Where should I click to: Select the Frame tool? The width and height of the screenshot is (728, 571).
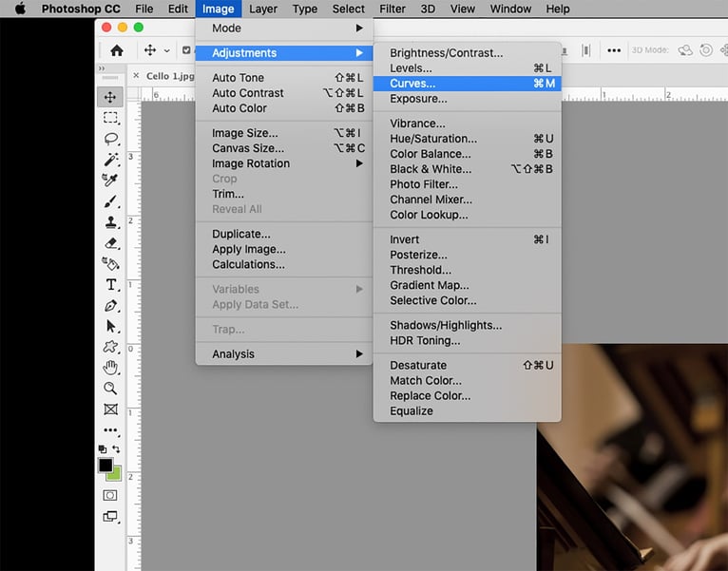click(x=110, y=409)
